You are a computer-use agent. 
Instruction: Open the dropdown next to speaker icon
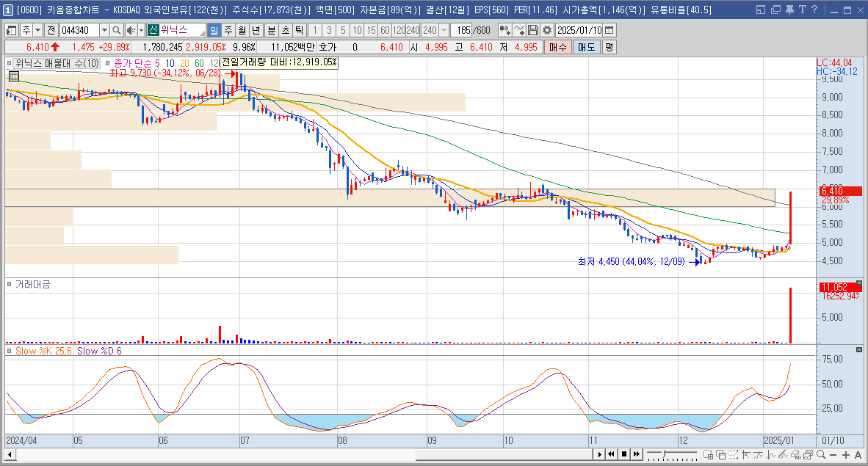(x=141, y=30)
